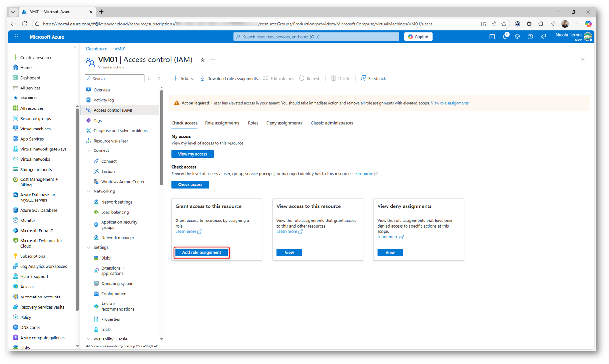Image resolution: width=609 pixels, height=364 pixels.
Task: Expand the Availability + scale section
Action: 89,339
